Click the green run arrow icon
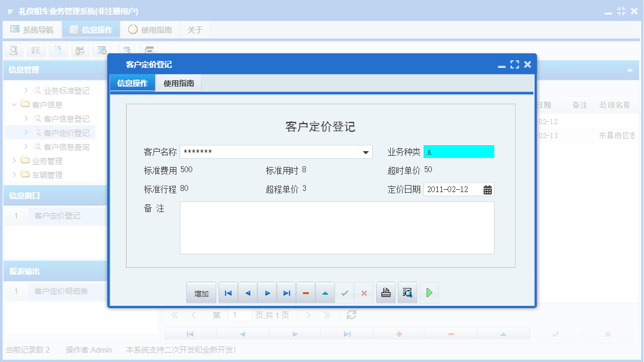The height and width of the screenshot is (362, 644). (x=428, y=292)
